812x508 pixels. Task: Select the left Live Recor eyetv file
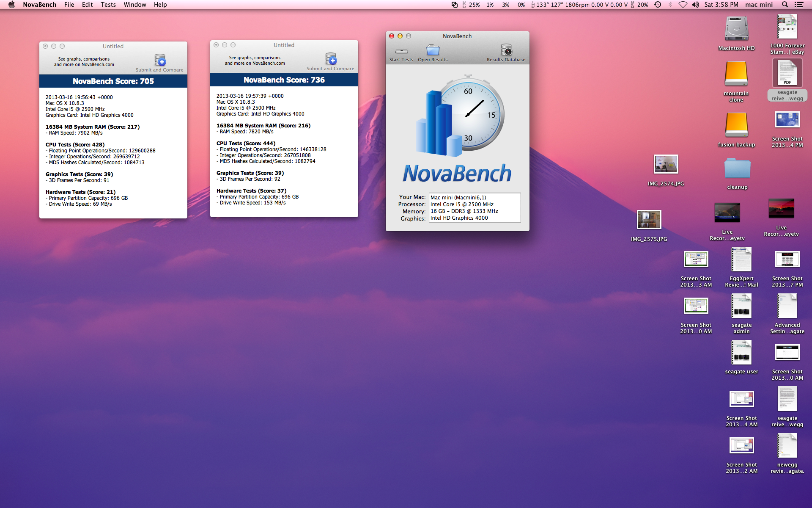[x=727, y=213]
